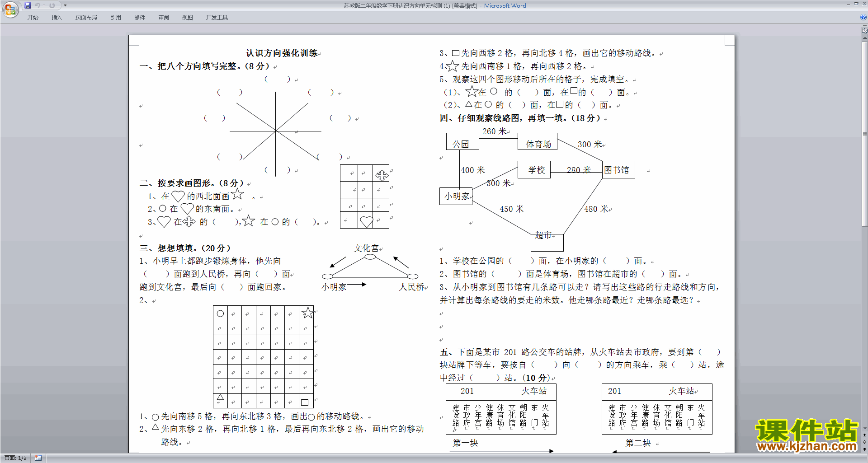Click the vertical scrollbar up arrow
Image resolution: width=868 pixels, height=463 pixels.
coord(864,38)
